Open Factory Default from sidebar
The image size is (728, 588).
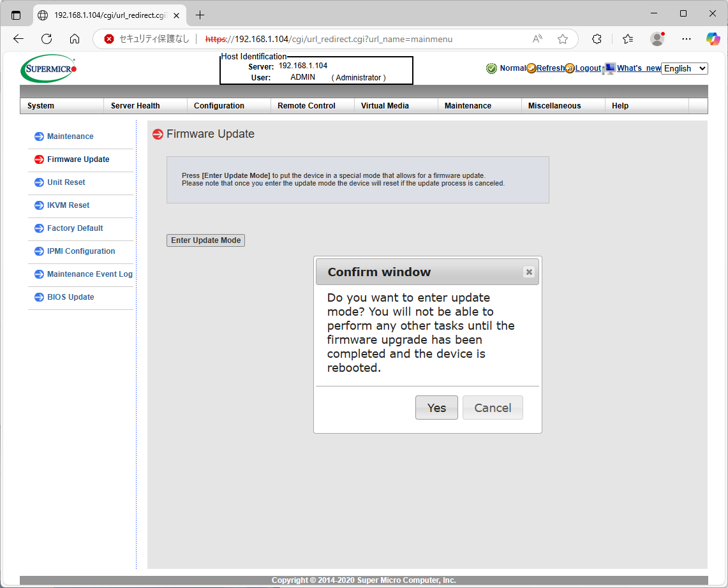(75, 228)
